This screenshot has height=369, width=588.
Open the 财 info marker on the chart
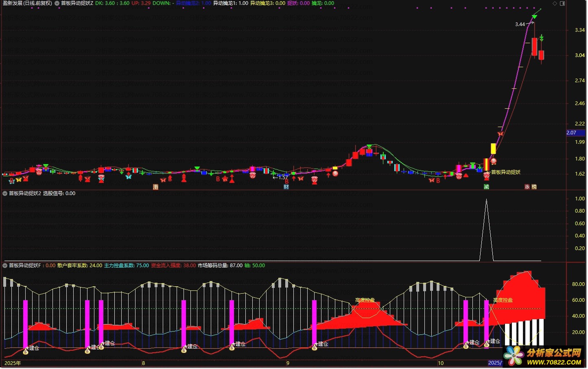[286, 187]
